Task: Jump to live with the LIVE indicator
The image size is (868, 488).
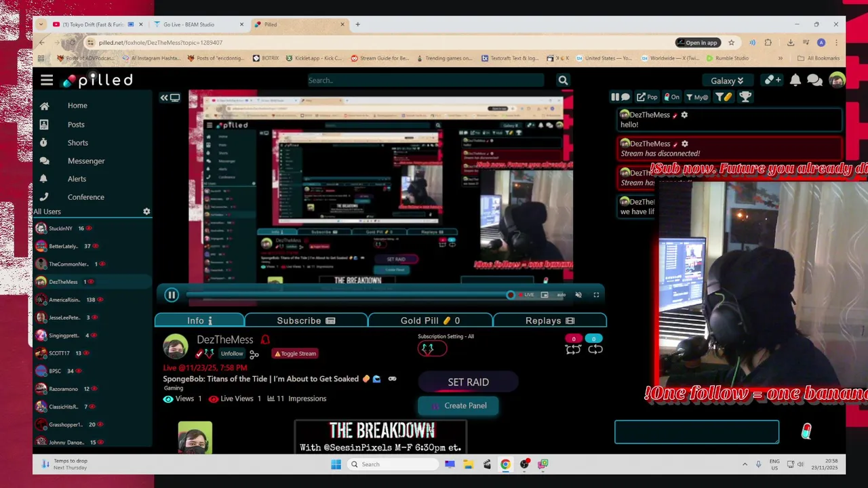Action: (x=526, y=295)
